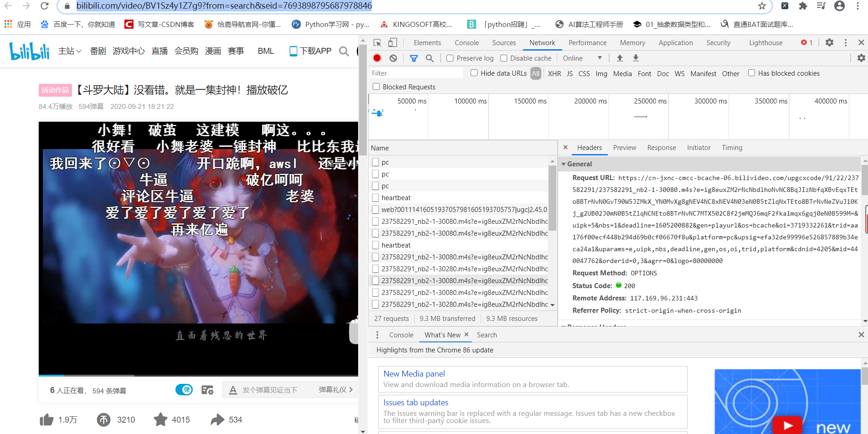Close the What's New drawer tab
The width and height of the screenshot is (868, 434).
pyautogui.click(x=466, y=334)
